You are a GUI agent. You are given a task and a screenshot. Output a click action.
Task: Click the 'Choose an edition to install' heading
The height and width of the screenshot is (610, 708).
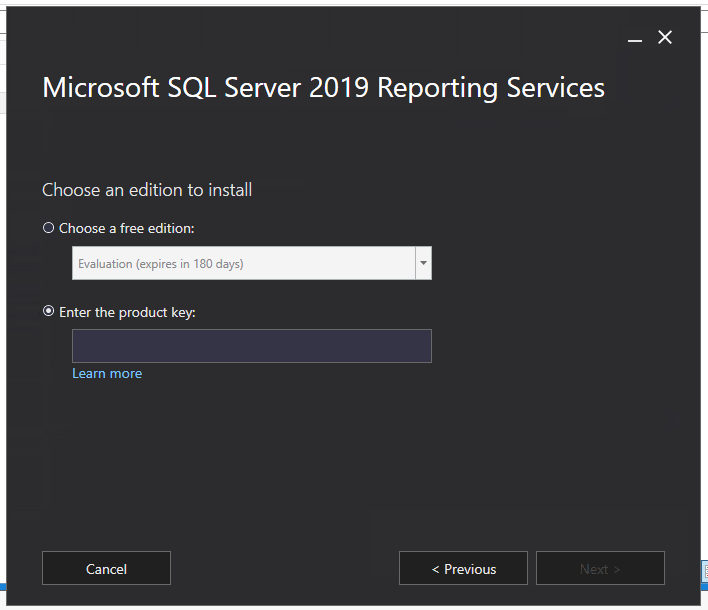tap(147, 189)
